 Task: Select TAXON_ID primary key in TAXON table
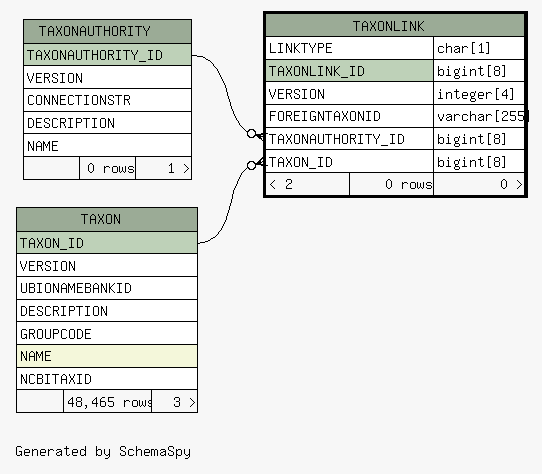pyautogui.click(x=107, y=243)
